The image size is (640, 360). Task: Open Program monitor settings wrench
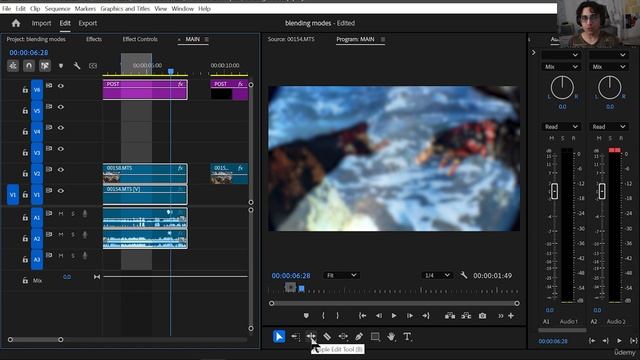(x=463, y=275)
